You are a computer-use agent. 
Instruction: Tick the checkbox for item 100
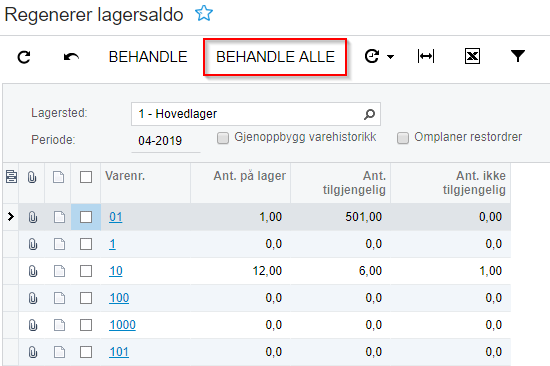point(86,298)
